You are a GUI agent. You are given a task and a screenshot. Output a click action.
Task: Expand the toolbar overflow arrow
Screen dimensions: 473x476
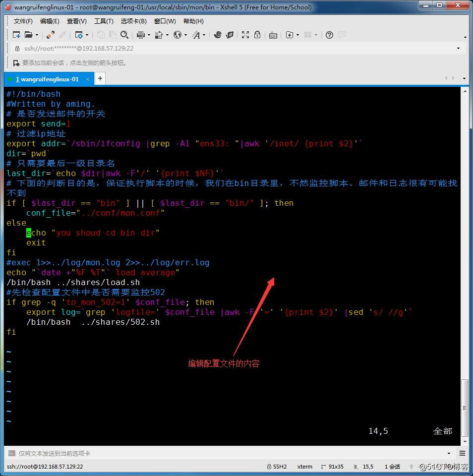[x=465, y=37]
